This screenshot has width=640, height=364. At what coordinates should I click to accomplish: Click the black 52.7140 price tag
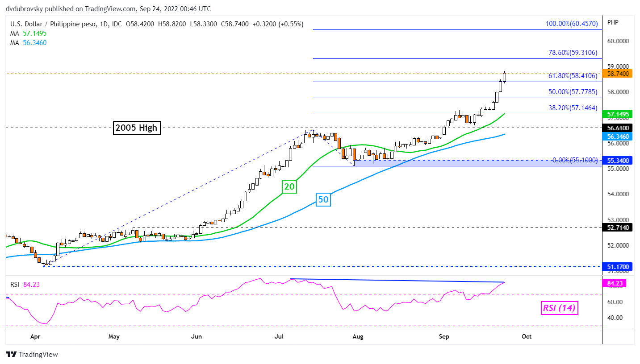[x=618, y=227]
